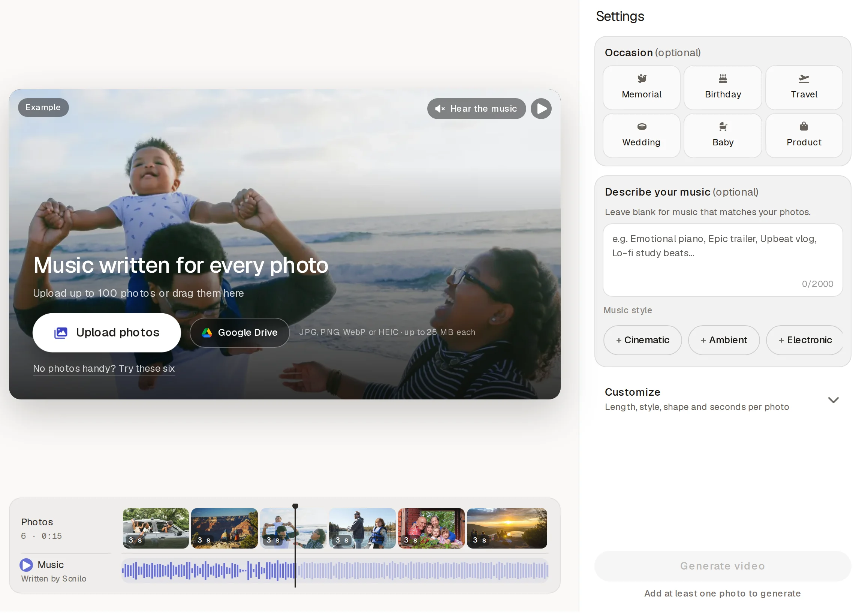This screenshot has height=613, width=868.
Task: Add the Ambient music style
Action: [725, 341]
